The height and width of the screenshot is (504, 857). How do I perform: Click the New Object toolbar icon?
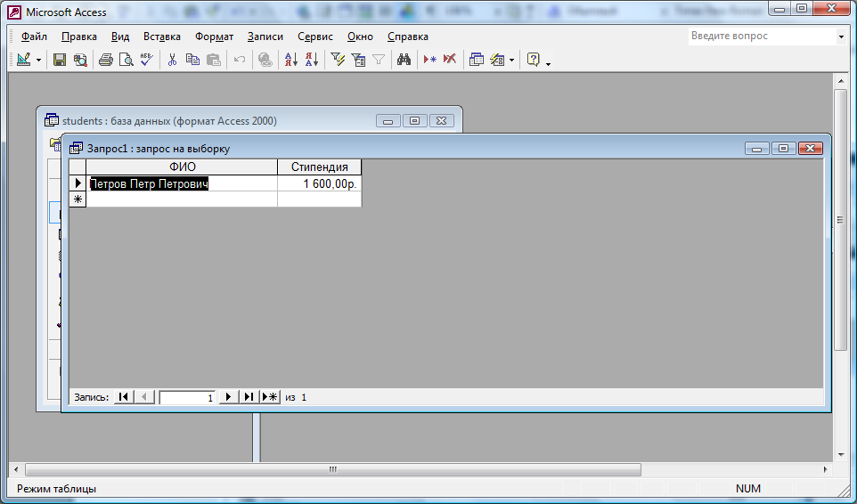coord(497,59)
